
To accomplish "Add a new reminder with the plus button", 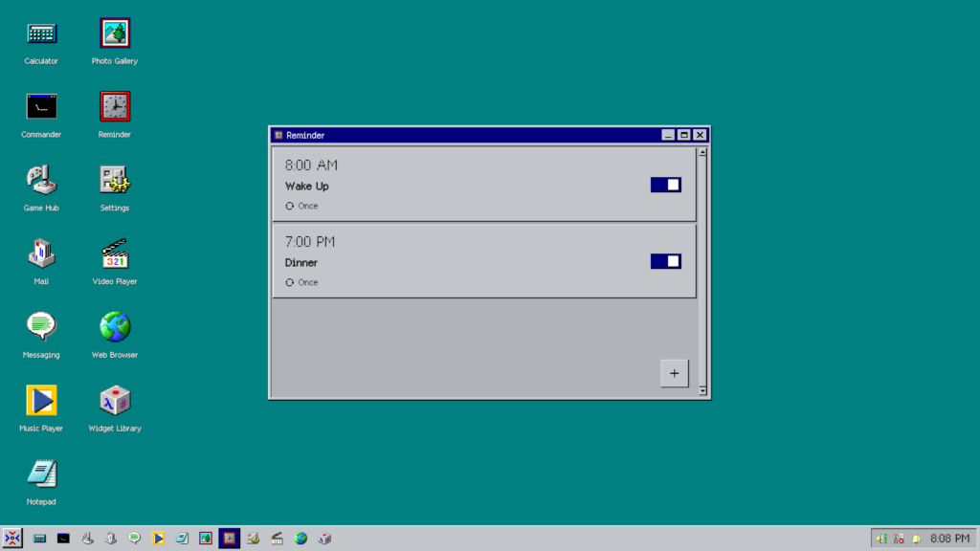I will [x=674, y=373].
